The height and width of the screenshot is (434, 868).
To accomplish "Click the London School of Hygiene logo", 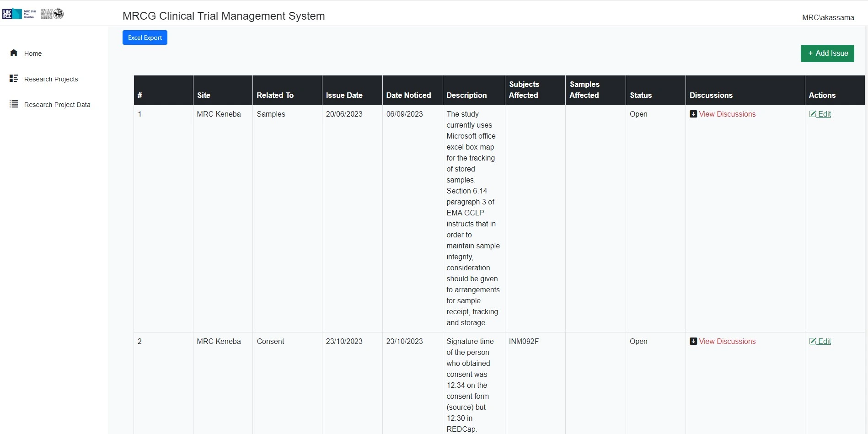I will pos(52,14).
